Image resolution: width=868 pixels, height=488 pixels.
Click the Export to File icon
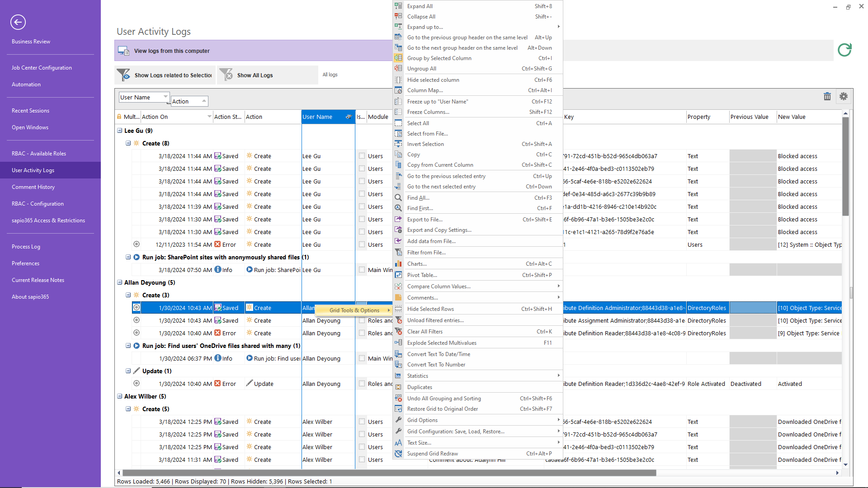point(398,219)
